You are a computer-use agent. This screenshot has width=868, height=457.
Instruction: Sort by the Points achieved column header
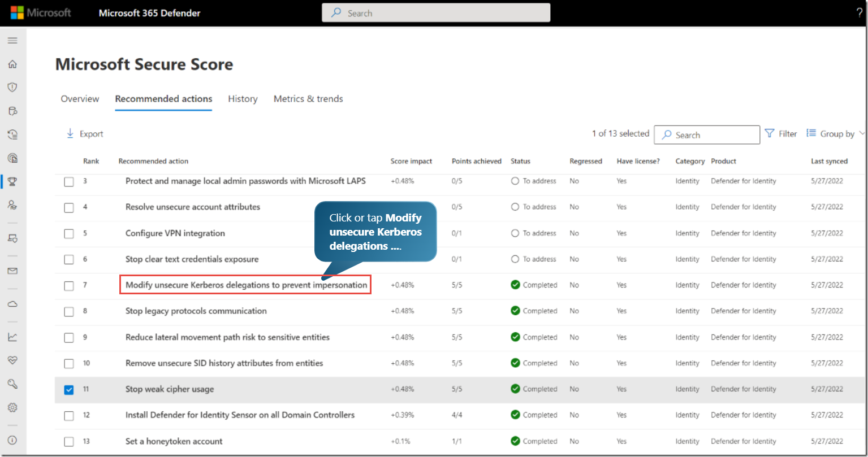pyautogui.click(x=477, y=161)
